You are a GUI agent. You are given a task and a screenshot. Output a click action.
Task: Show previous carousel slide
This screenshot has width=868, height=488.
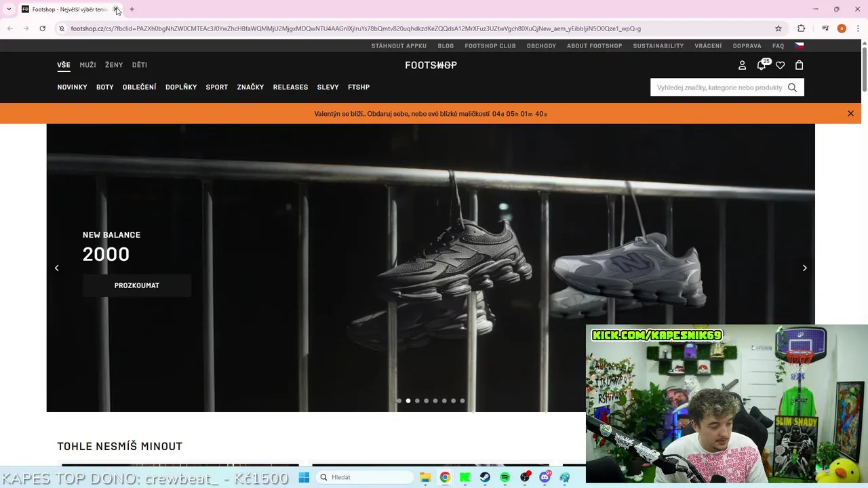(x=57, y=268)
